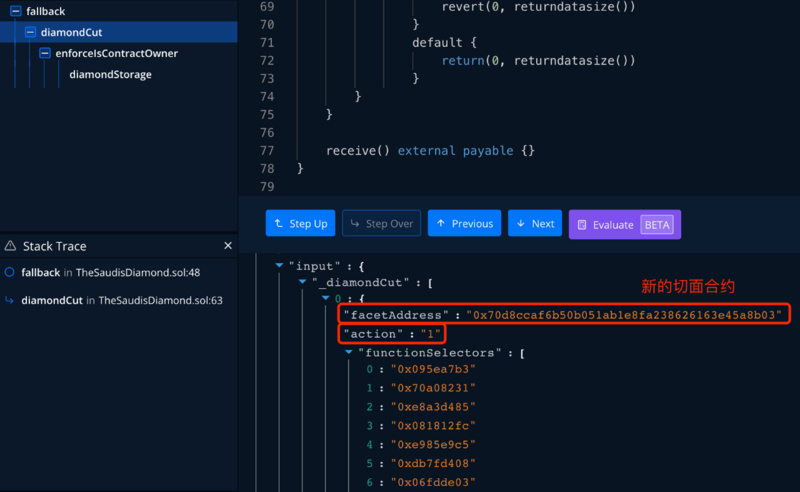
Task: Select the diamondCut call tree row
Action: [71, 32]
